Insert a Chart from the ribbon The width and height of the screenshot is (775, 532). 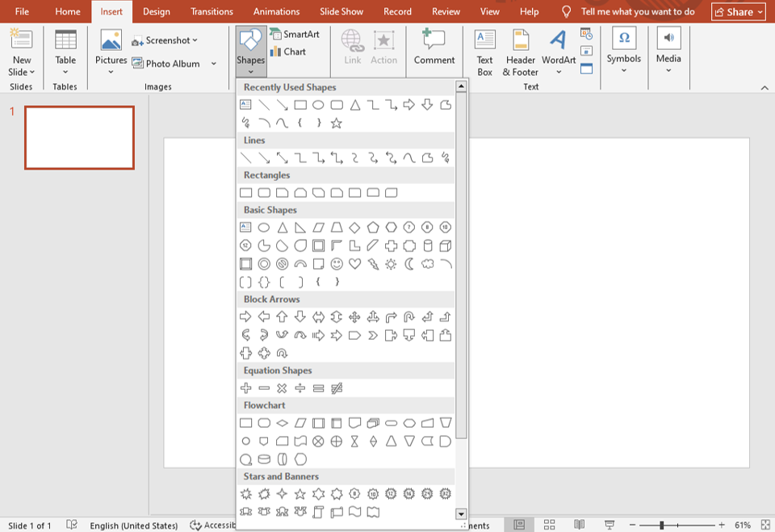[287, 52]
